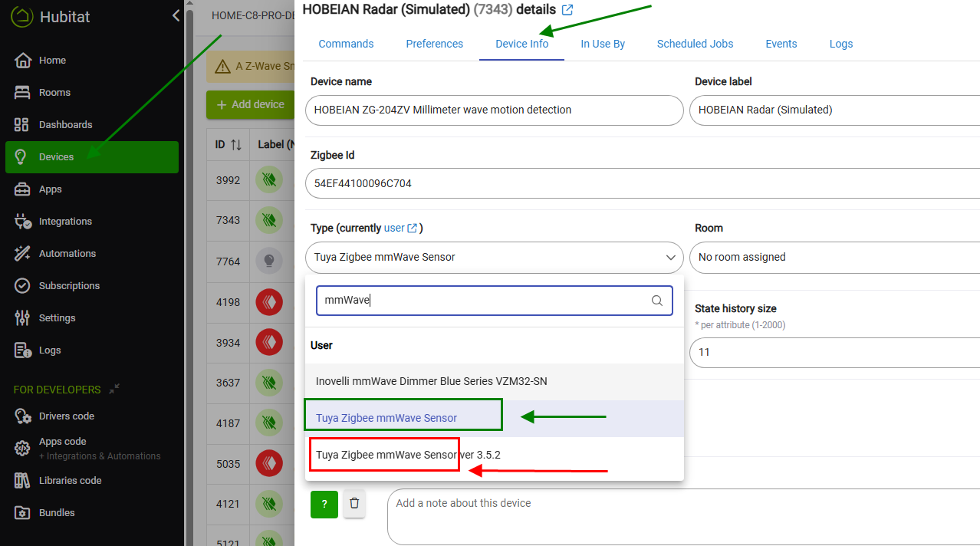Click State history size field
Screen dimensions: 980x546
pos(834,353)
